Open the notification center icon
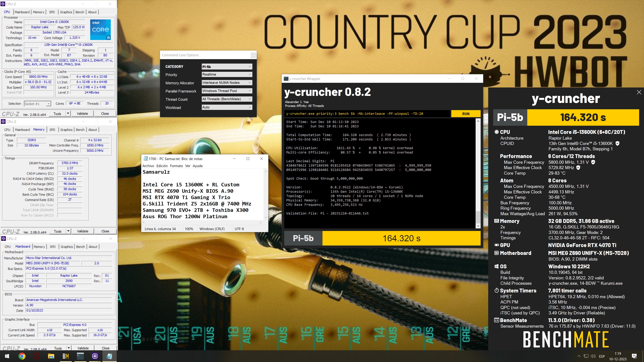644x362 pixels. tap(634, 356)
